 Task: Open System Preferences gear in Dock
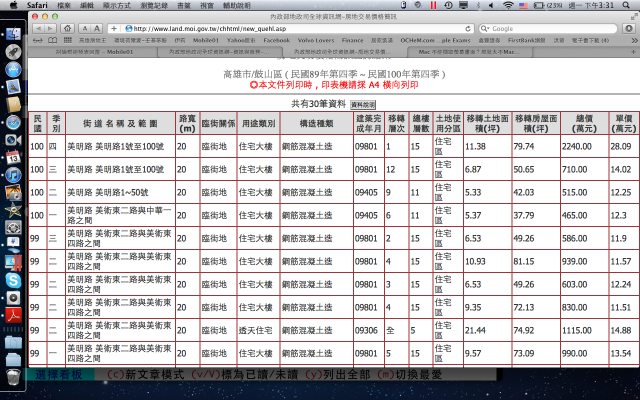13,227
